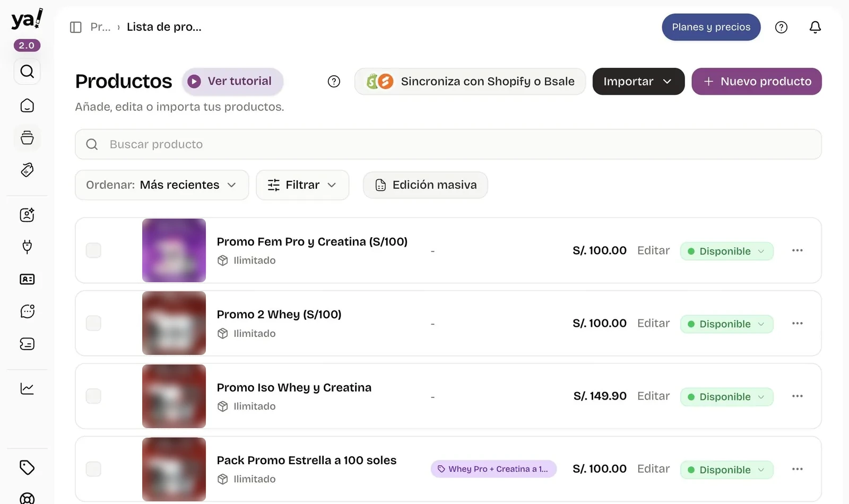
Task: Select checkbox for Promo Iso Whey y Creatina
Action: coord(93,396)
